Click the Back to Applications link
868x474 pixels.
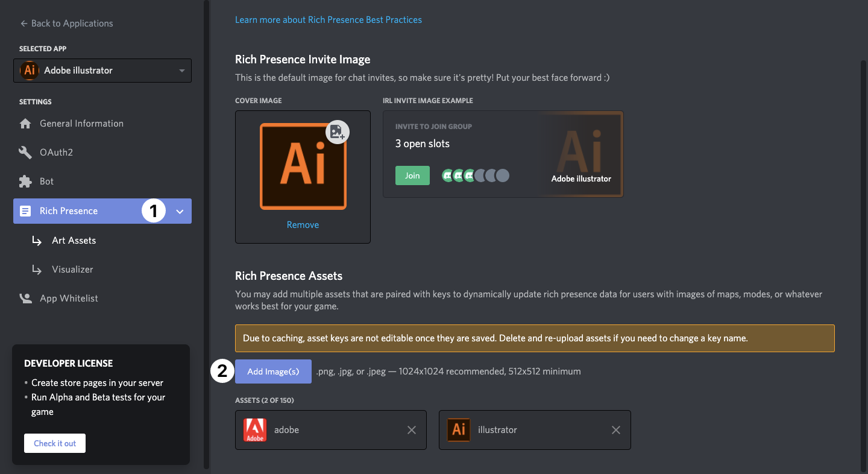tap(66, 24)
